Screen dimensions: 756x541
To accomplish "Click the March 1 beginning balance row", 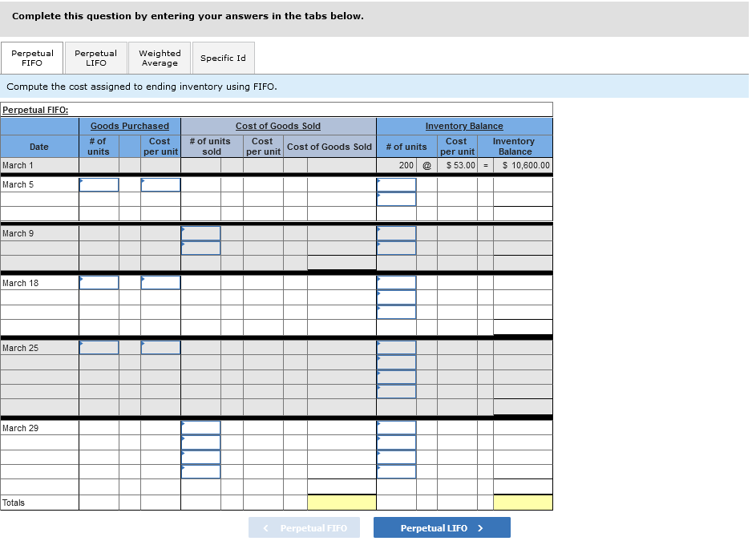I will tap(39, 165).
